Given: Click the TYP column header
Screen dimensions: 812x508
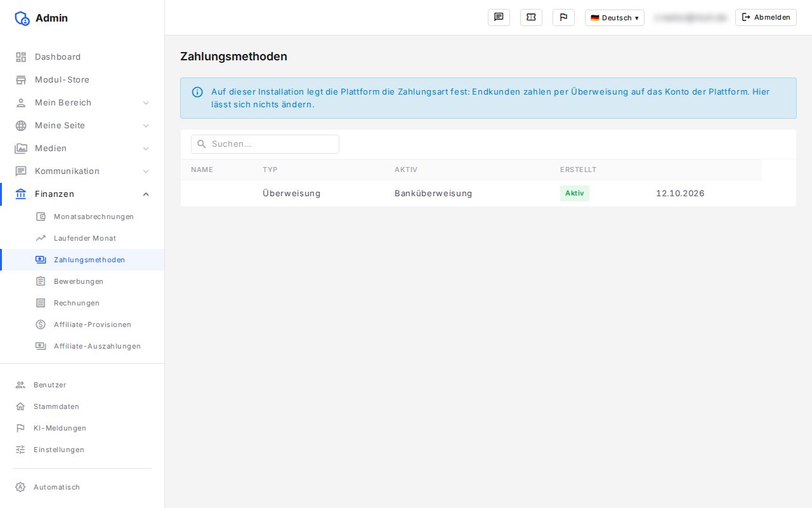Looking at the screenshot, I should point(270,170).
